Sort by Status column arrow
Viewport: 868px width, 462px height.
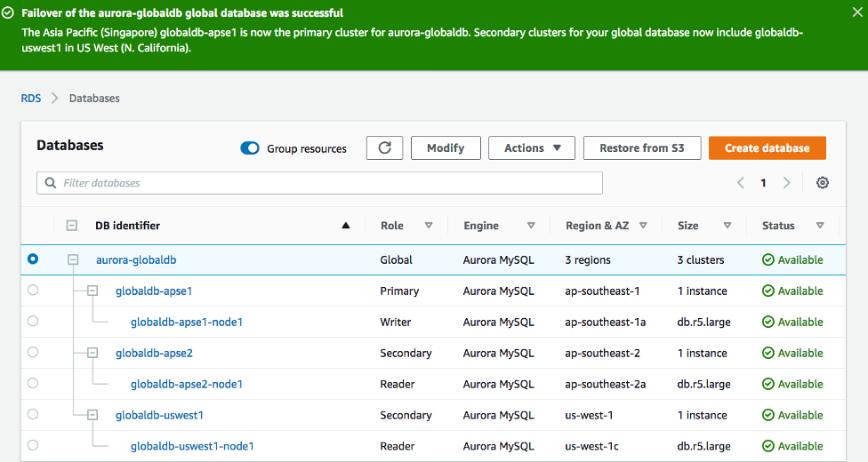click(x=820, y=225)
